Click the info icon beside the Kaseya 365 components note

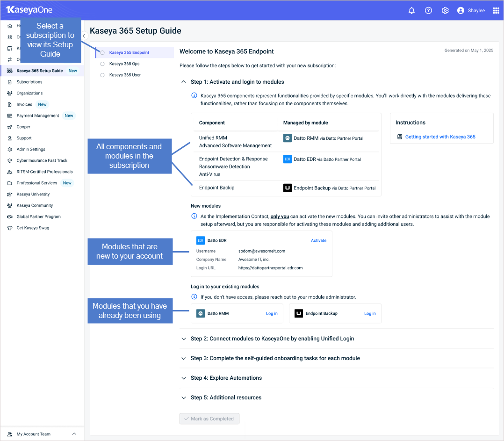tap(194, 95)
